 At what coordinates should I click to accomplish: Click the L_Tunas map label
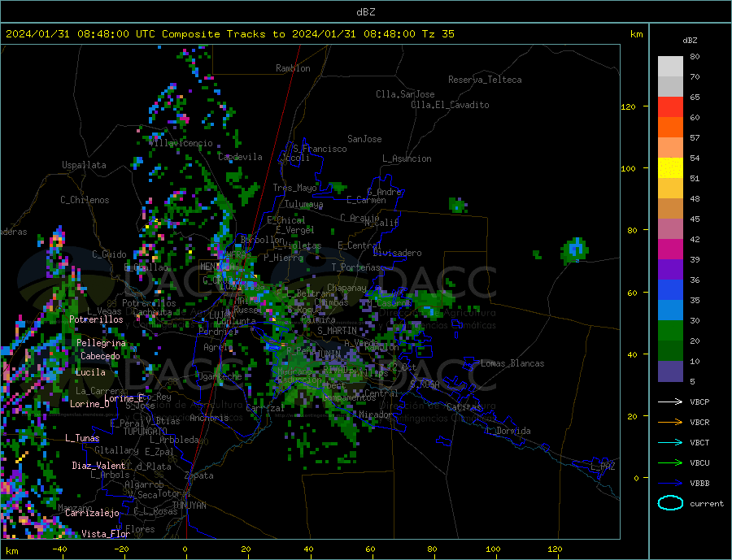click(82, 438)
